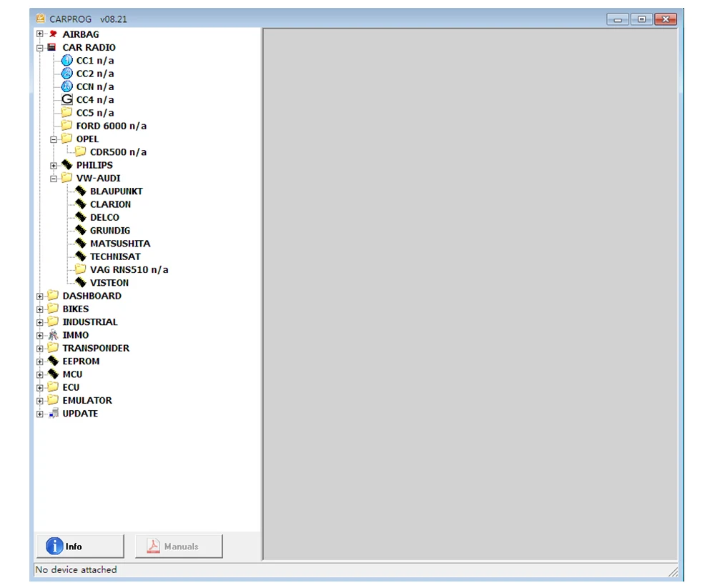Click the window resize grip

click(673, 572)
